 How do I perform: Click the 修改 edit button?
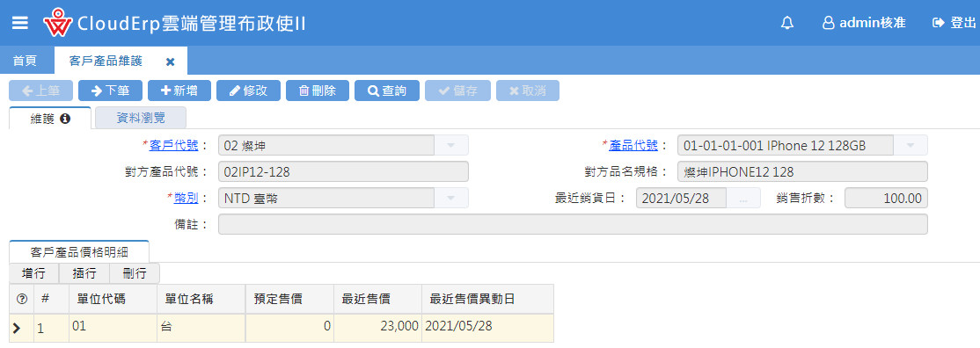coord(249,91)
